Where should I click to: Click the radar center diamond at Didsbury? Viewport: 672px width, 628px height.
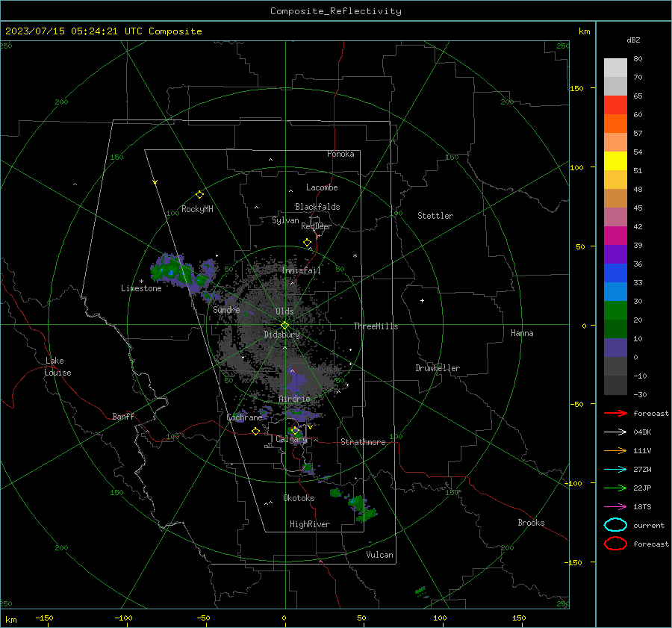click(x=284, y=326)
